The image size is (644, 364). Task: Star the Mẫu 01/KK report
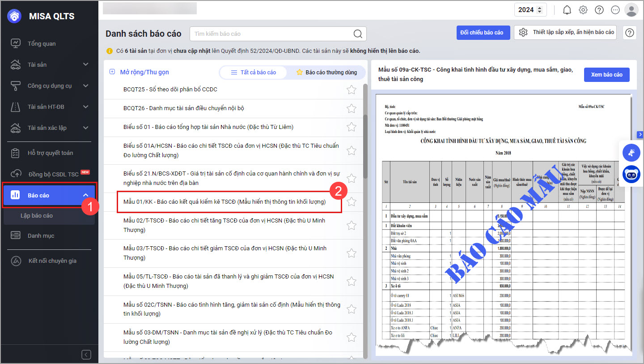click(352, 202)
